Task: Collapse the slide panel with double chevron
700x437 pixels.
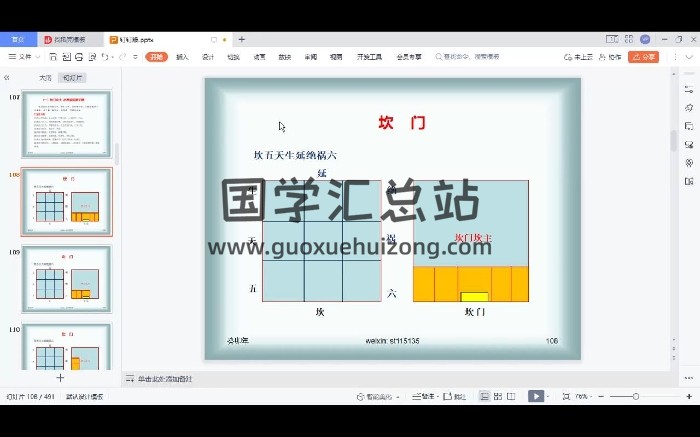Action: [7, 78]
